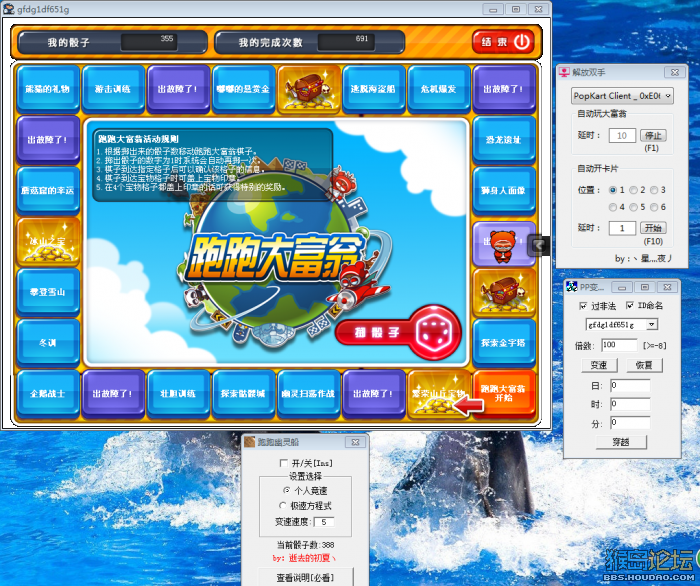700x586 pixels.
Task: Click the 幽灵扫荡作战 tile
Action: pos(308,394)
